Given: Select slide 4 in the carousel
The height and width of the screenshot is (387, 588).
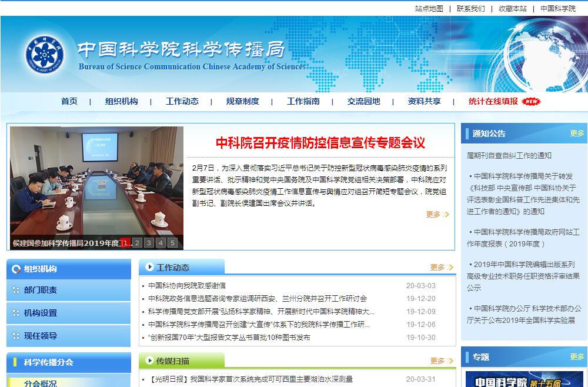Looking at the screenshot, I should click(161, 243).
